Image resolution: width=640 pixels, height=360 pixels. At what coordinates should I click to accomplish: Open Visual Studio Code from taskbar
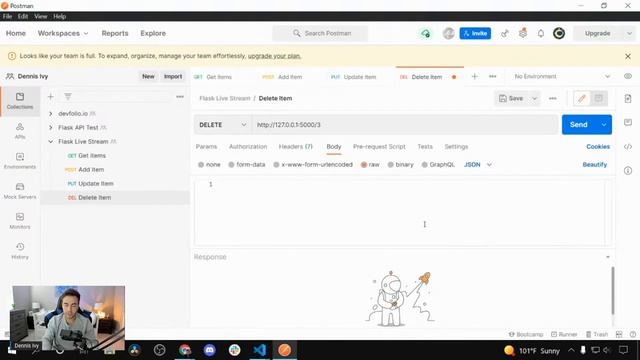(x=260, y=350)
